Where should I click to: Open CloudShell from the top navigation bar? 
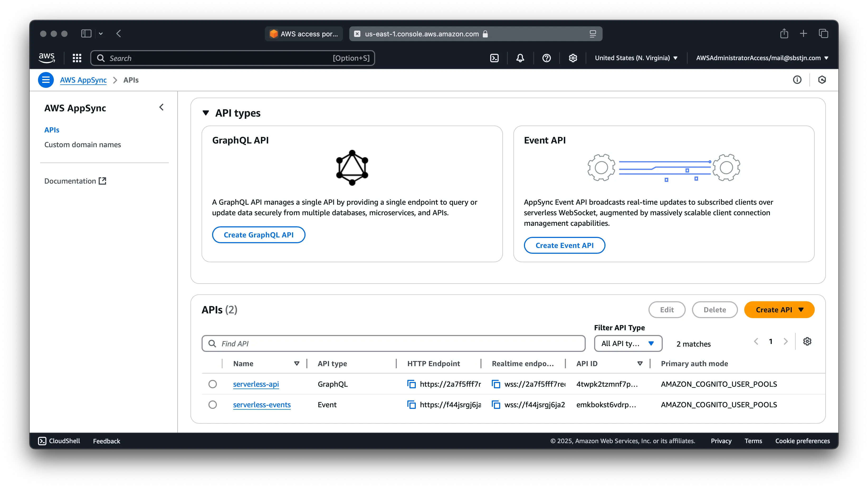pos(494,58)
